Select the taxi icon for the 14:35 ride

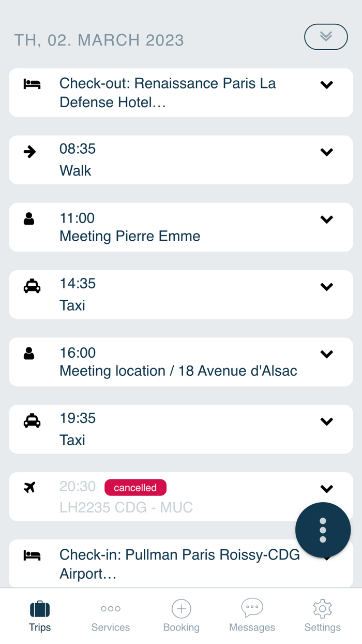tap(31, 286)
